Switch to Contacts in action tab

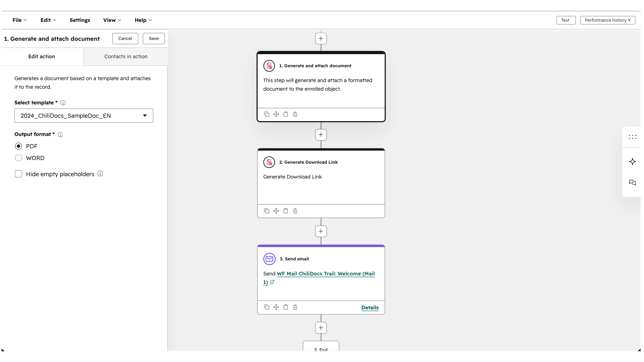click(x=126, y=57)
